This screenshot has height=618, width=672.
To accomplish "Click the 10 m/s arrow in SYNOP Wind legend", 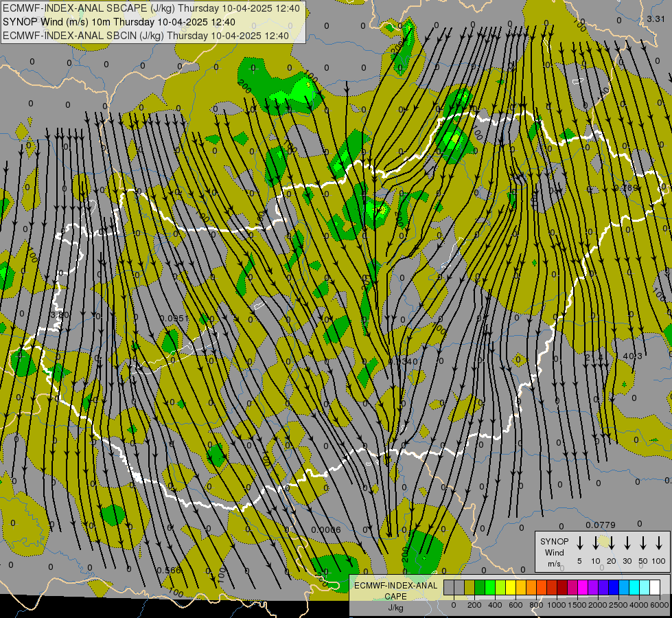I will pyautogui.click(x=596, y=543).
